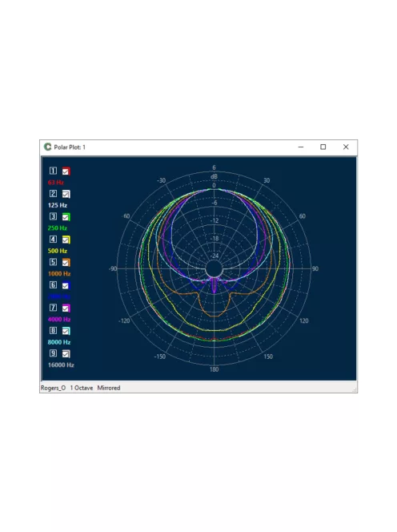The height and width of the screenshot is (532, 397).
Task: Click the -90 degree axis label
Action: tap(113, 268)
